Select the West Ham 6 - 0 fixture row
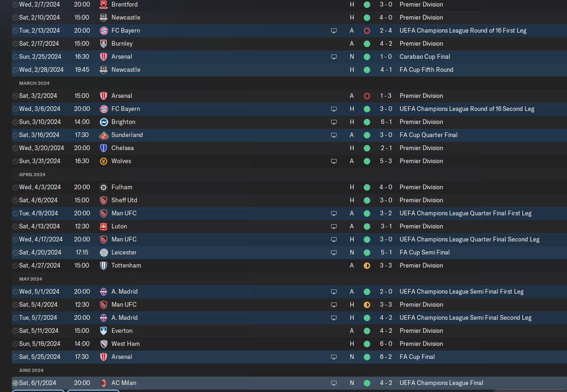The width and height of the screenshot is (567, 392). click(289, 344)
